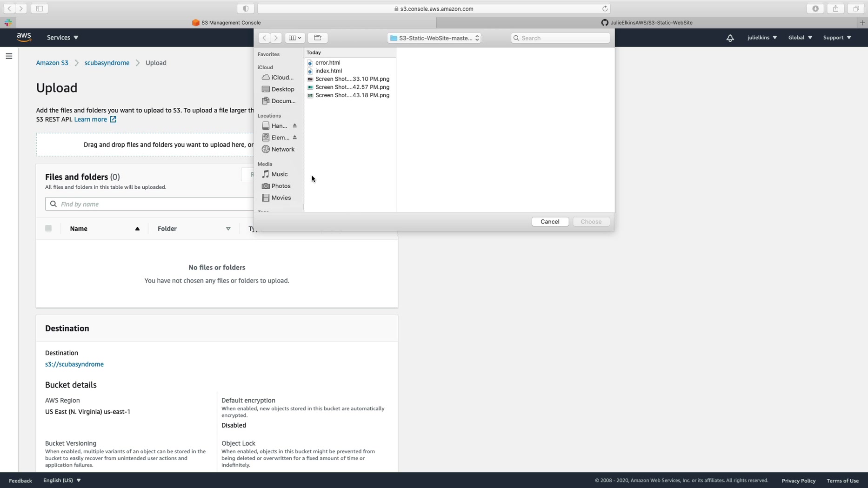Change file dialog view mode dropdown
The width and height of the screenshot is (868, 488).
tap(295, 38)
